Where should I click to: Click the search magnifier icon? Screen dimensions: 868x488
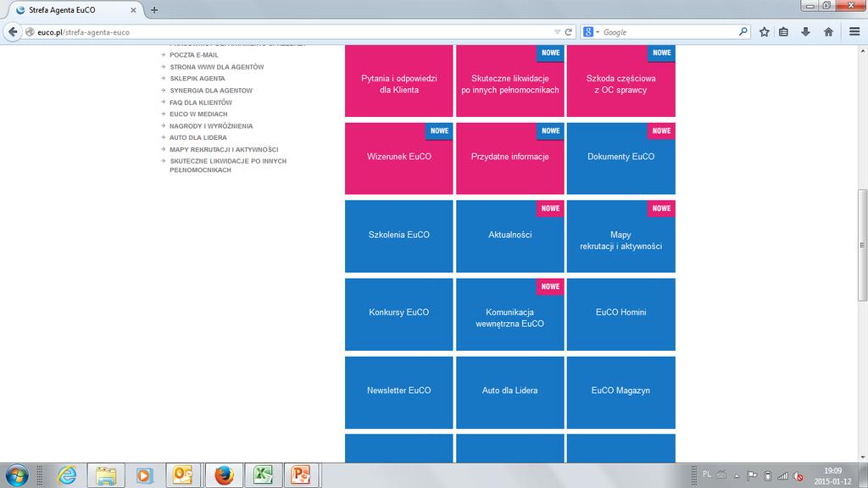(743, 32)
